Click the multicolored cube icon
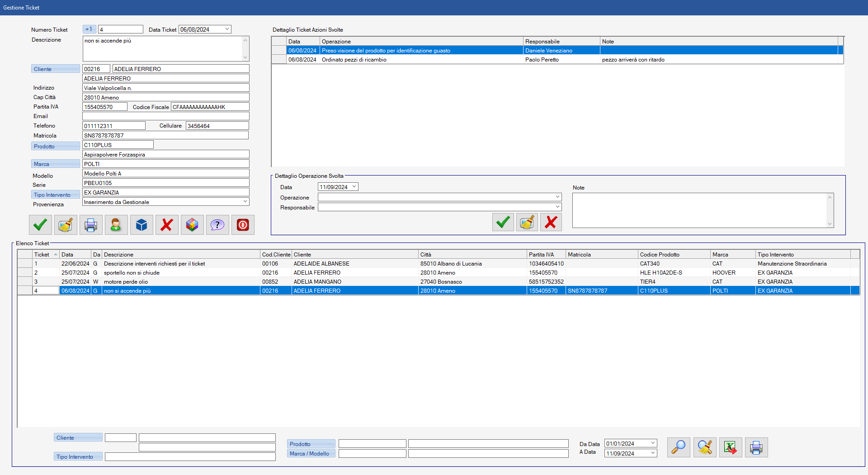This screenshot has height=475, width=868. (x=192, y=225)
